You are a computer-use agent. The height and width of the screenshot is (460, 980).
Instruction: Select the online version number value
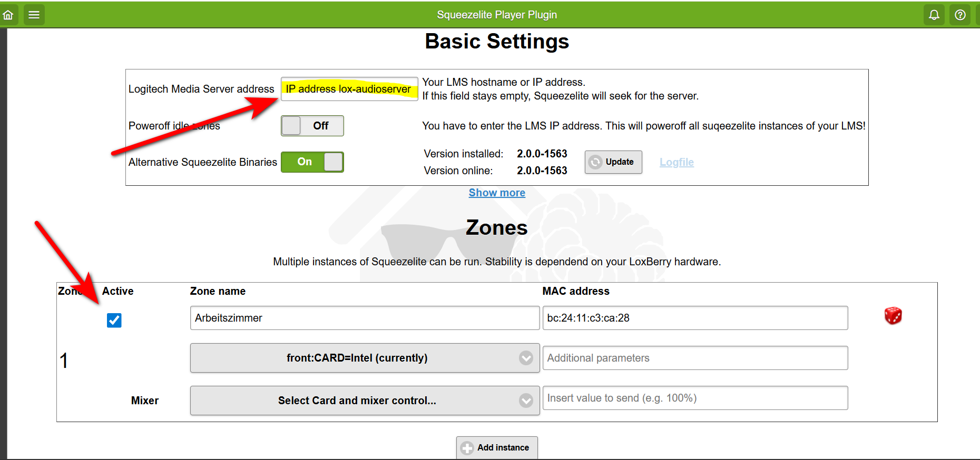[542, 171]
